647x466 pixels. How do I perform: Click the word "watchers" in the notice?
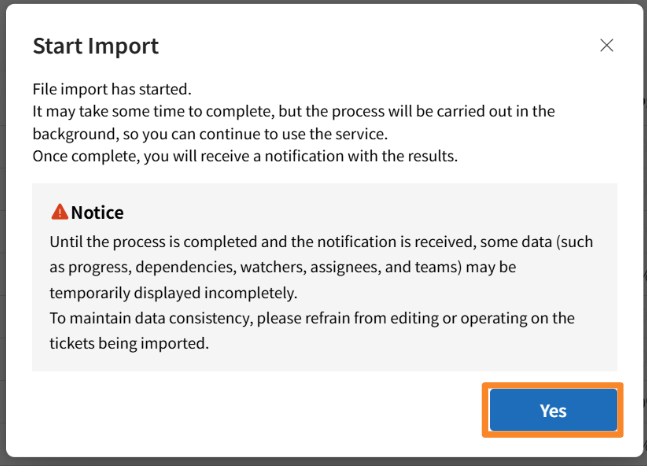(273, 268)
